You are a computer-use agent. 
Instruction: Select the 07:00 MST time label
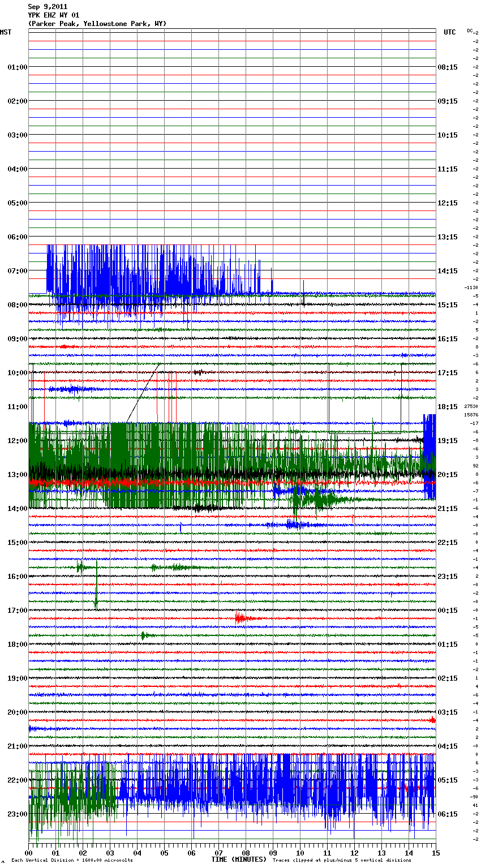(x=18, y=271)
